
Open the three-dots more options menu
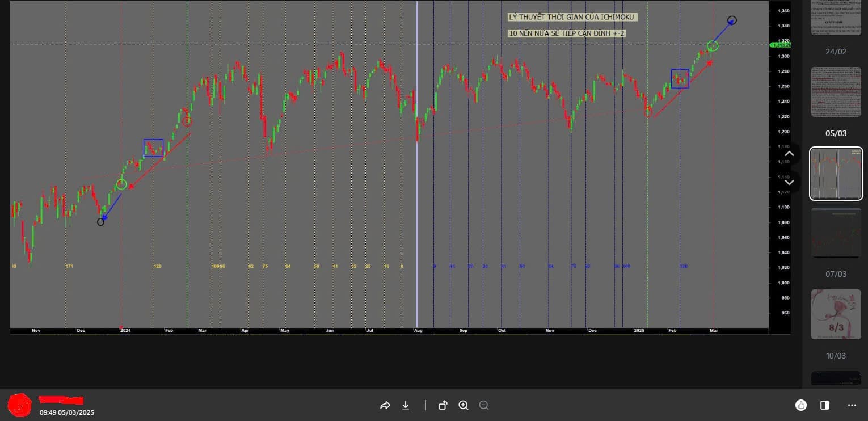tap(852, 405)
